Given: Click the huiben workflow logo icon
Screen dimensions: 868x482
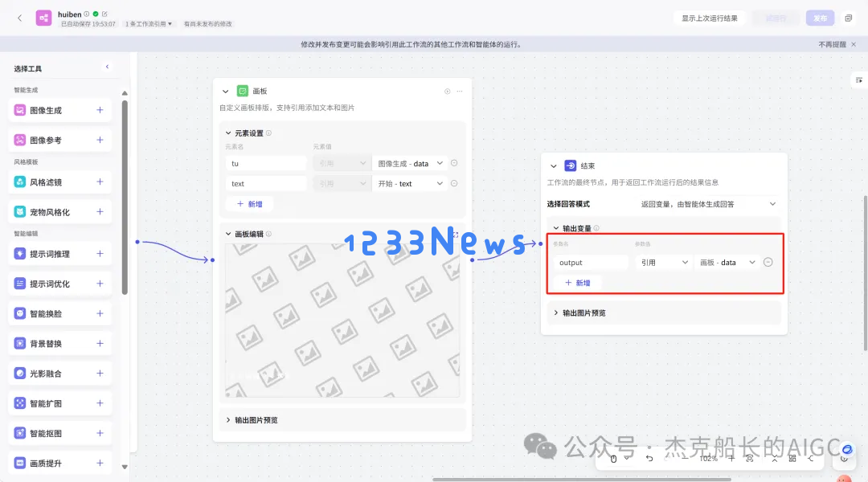Looking at the screenshot, I should (43, 18).
